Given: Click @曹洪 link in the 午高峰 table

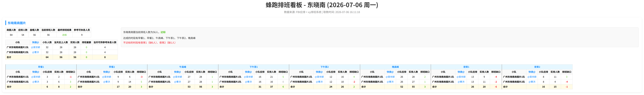Looking at the screenshot, I should click(x=177, y=82).
